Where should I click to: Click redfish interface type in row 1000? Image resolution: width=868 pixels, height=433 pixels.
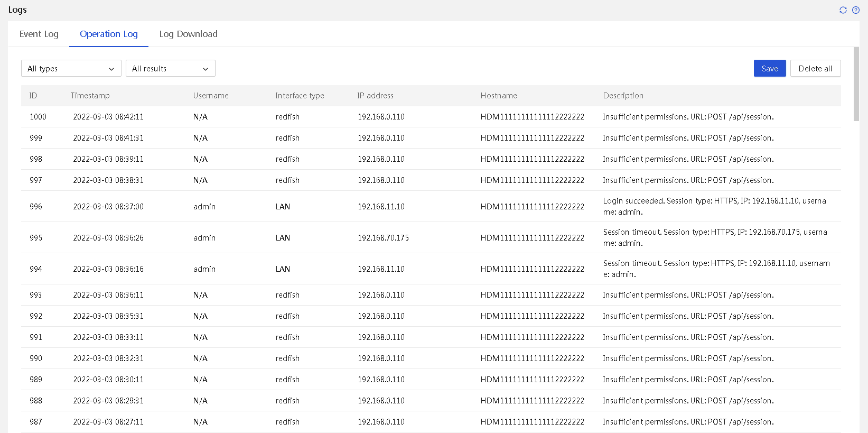287,117
